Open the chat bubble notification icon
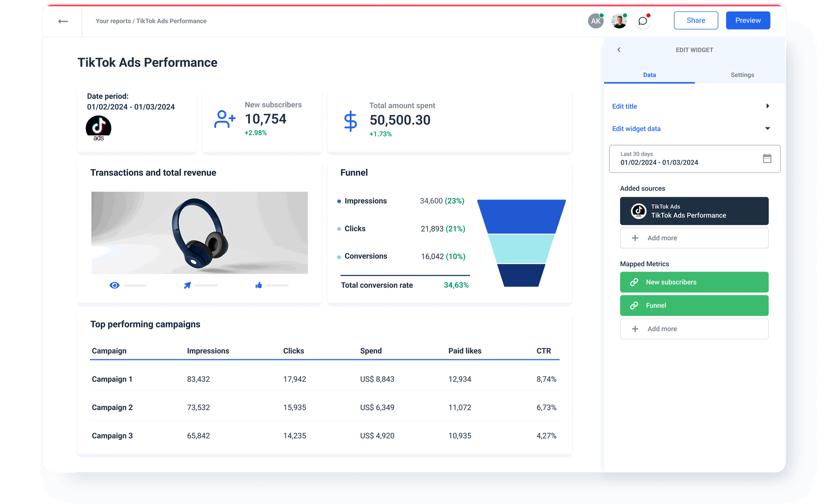 point(642,20)
